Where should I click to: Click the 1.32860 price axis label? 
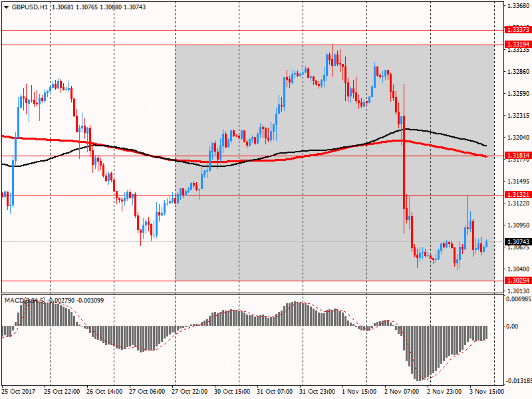519,72
